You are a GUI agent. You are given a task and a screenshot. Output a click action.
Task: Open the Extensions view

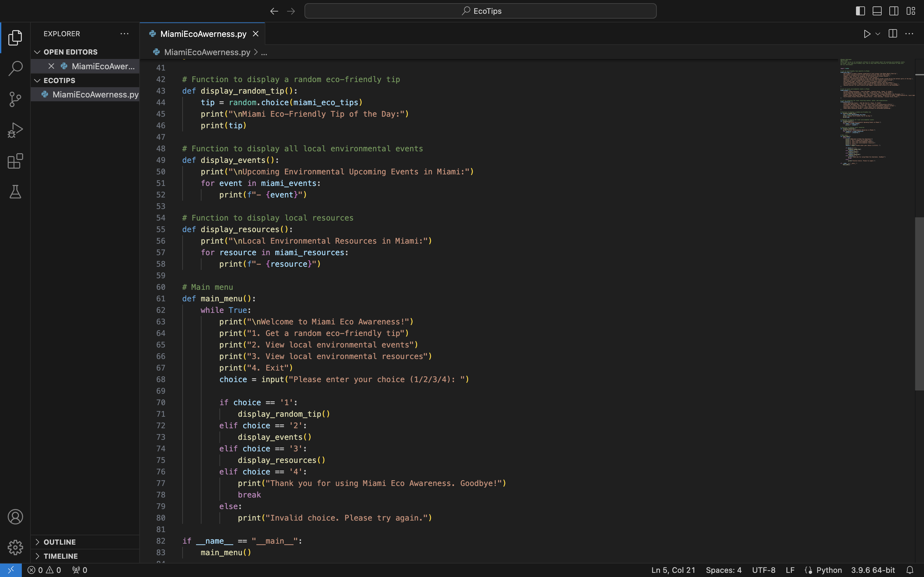coord(15,161)
